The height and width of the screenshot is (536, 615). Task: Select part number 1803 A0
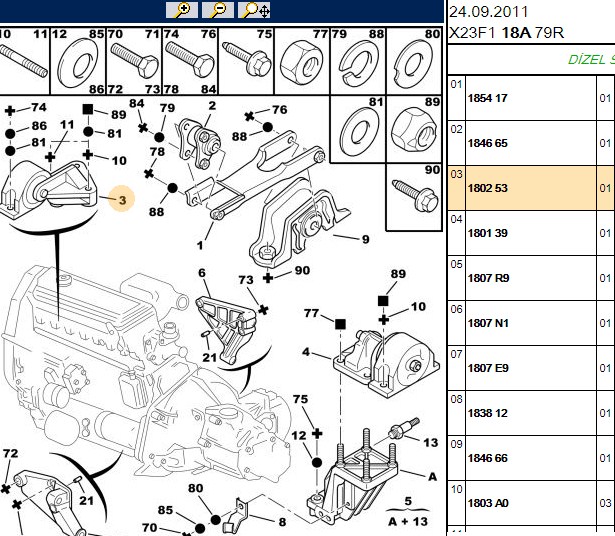click(488, 503)
